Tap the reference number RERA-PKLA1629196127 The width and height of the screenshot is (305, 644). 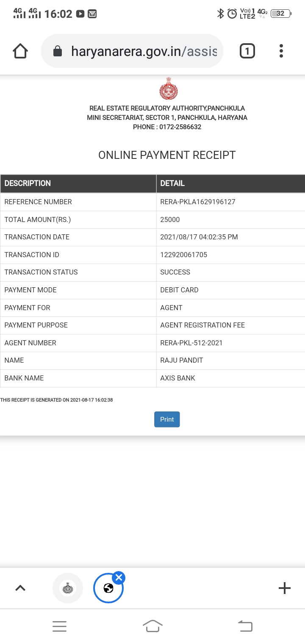pyautogui.click(x=197, y=202)
